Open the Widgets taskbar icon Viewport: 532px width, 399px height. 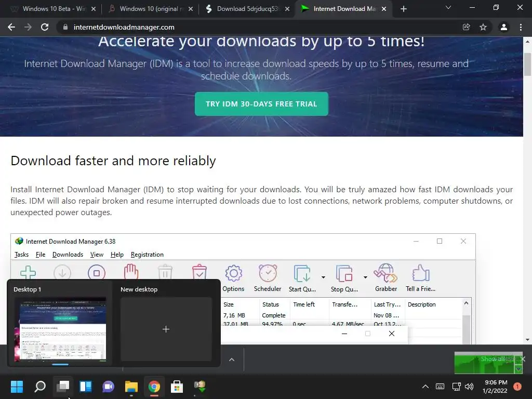(86, 387)
